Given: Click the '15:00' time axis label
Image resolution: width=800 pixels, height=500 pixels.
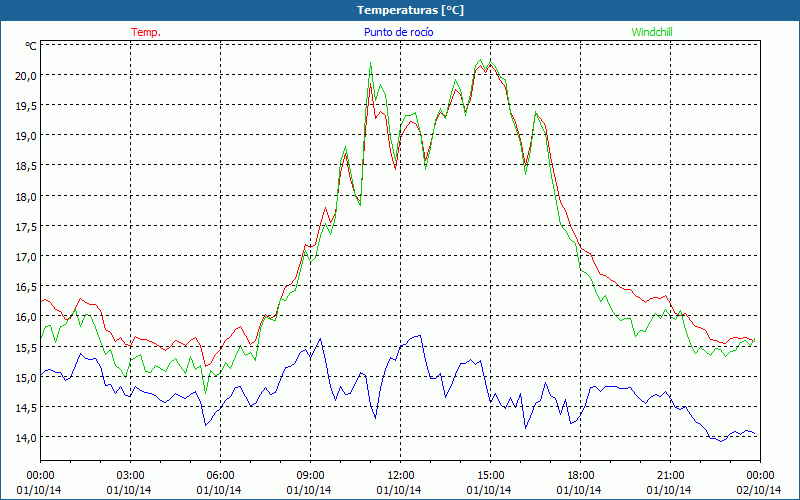Looking at the screenshot, I should 490,476.
